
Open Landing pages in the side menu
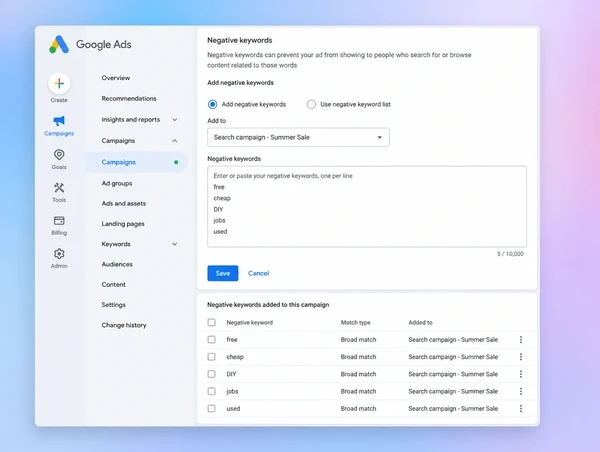pos(123,224)
